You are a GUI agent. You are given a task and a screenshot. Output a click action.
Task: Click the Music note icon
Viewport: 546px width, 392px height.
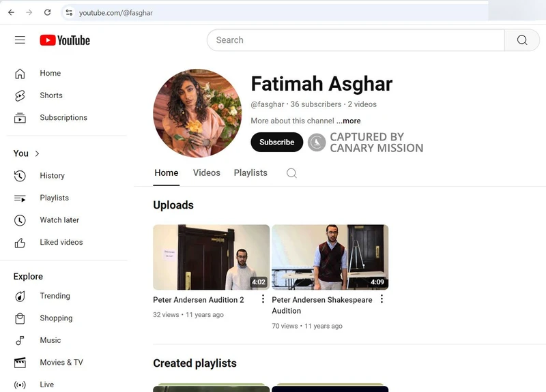[x=20, y=340]
